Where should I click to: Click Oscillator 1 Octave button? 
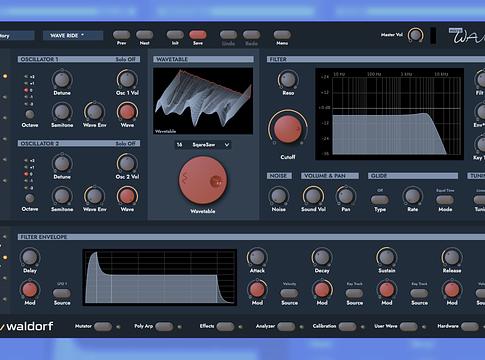[30, 114]
